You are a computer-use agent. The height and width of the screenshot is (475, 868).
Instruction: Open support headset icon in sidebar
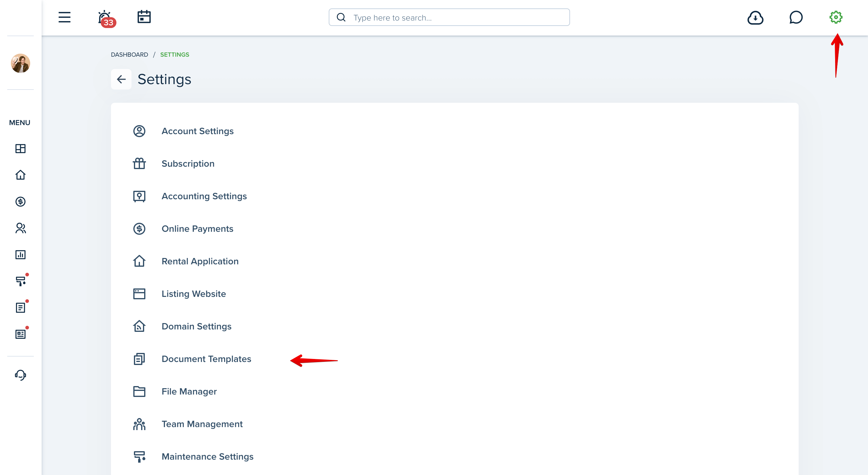[20, 375]
